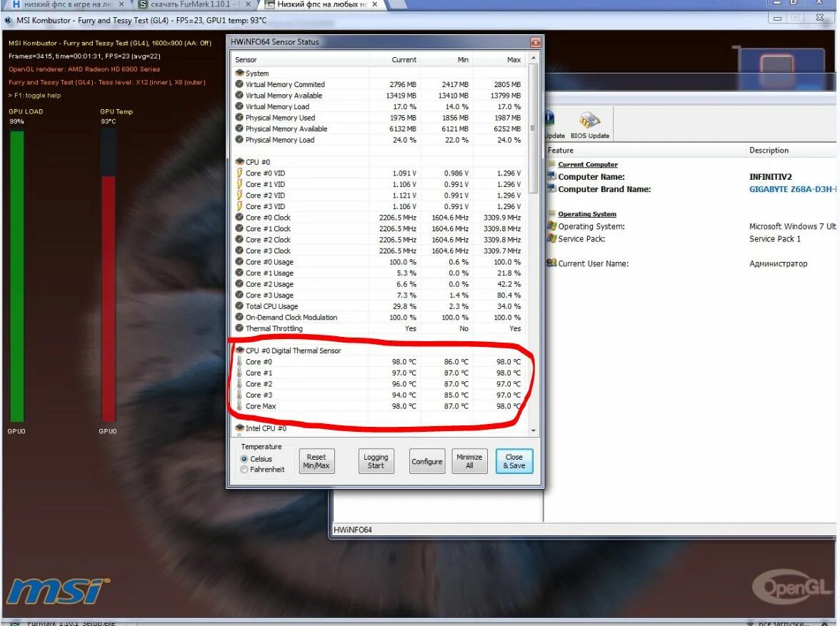Select the CPU #0 group icon

click(239, 162)
